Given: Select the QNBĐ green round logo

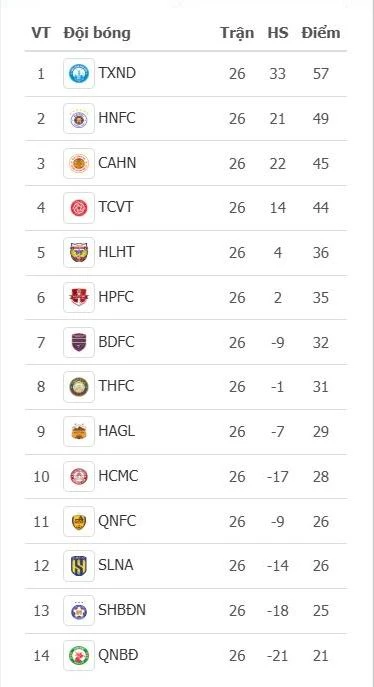Looking at the screenshot, I should tap(79, 655).
